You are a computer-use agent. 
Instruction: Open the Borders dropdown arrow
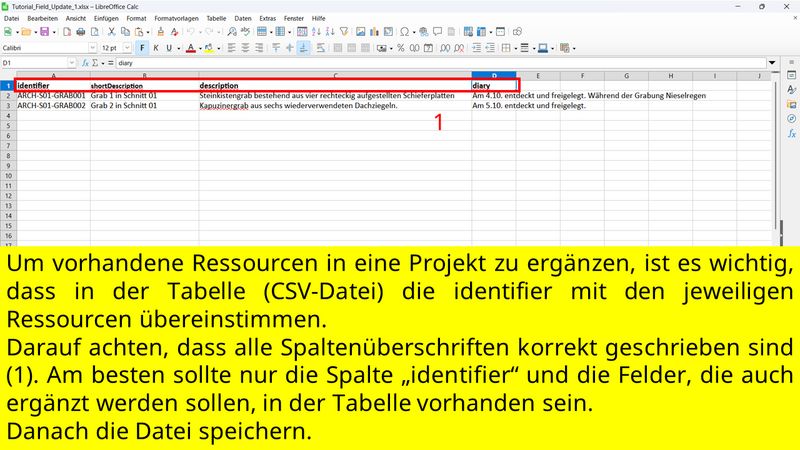(515, 48)
